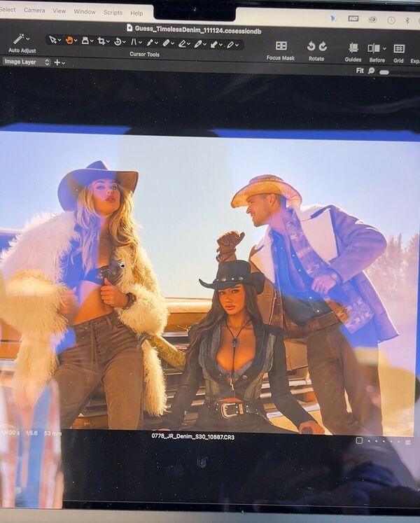Toggle the Grid overlay
This screenshot has height=523, width=420.
[x=399, y=49]
